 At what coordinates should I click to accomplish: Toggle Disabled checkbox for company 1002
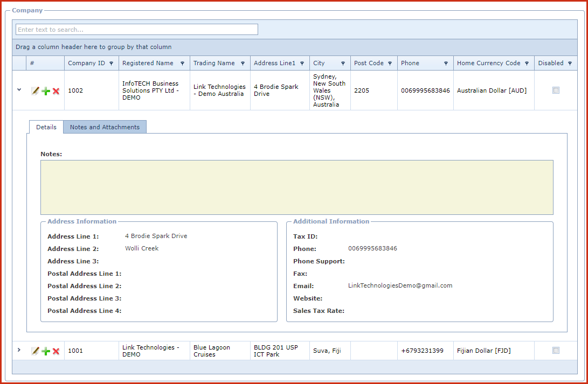(x=556, y=90)
